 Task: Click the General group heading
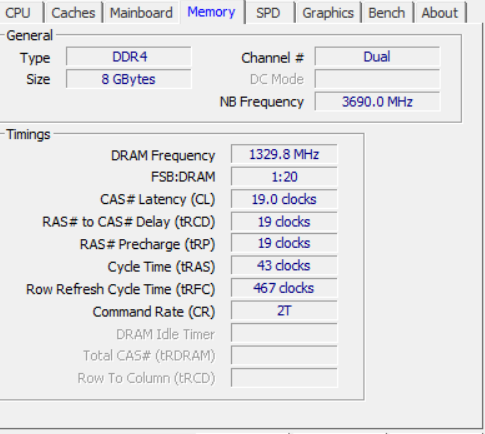point(30,35)
